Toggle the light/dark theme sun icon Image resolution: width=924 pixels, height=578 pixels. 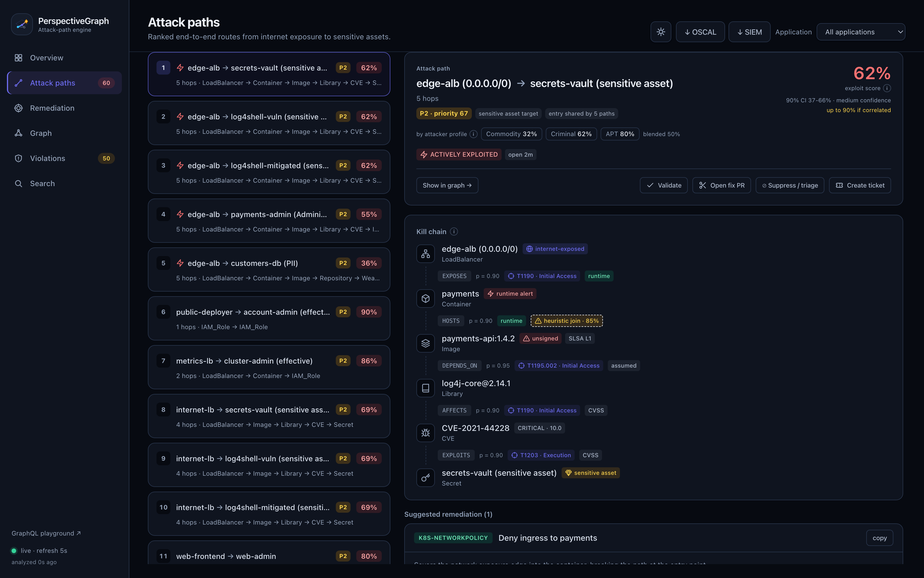click(x=661, y=32)
